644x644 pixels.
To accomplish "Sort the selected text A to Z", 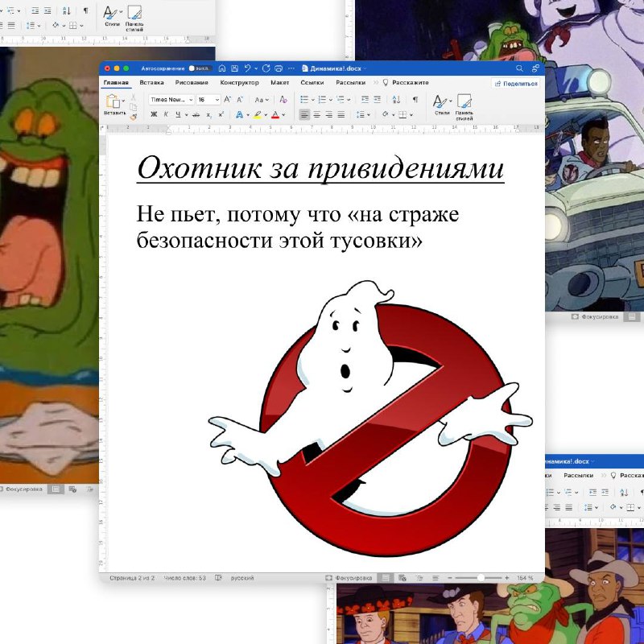I will click(x=396, y=99).
